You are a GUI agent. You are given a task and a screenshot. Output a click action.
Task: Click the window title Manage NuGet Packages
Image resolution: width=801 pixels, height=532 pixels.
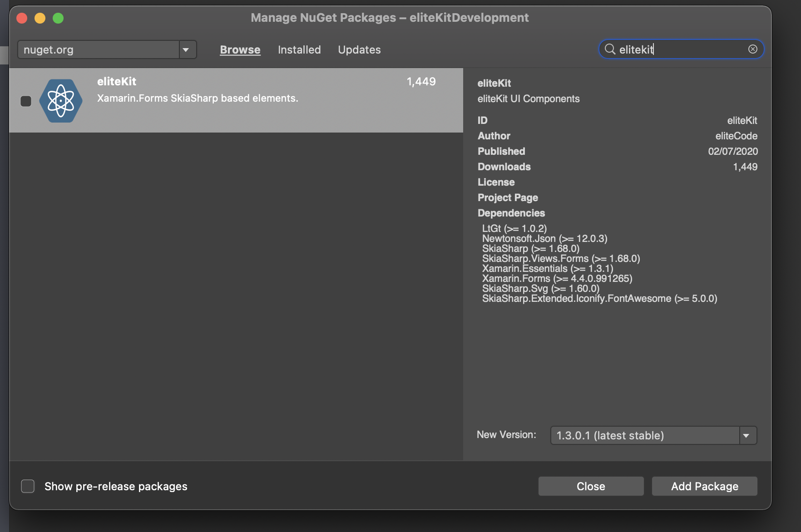click(x=390, y=18)
